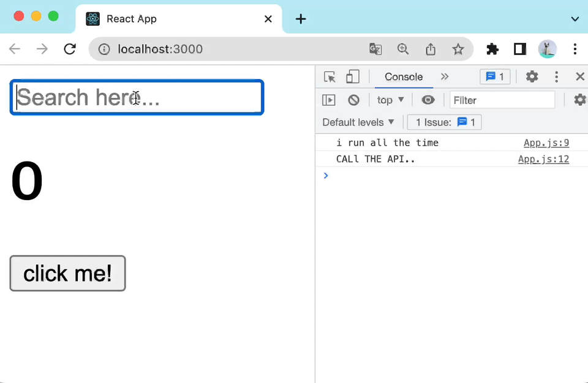The image size is (588, 383).
Task: Reload the localhost page
Action: point(70,49)
